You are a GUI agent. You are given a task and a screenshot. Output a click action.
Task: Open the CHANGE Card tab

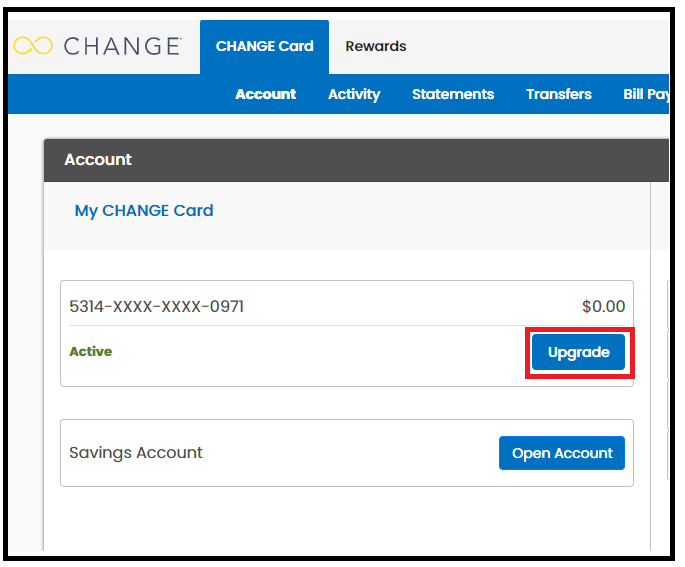click(264, 47)
